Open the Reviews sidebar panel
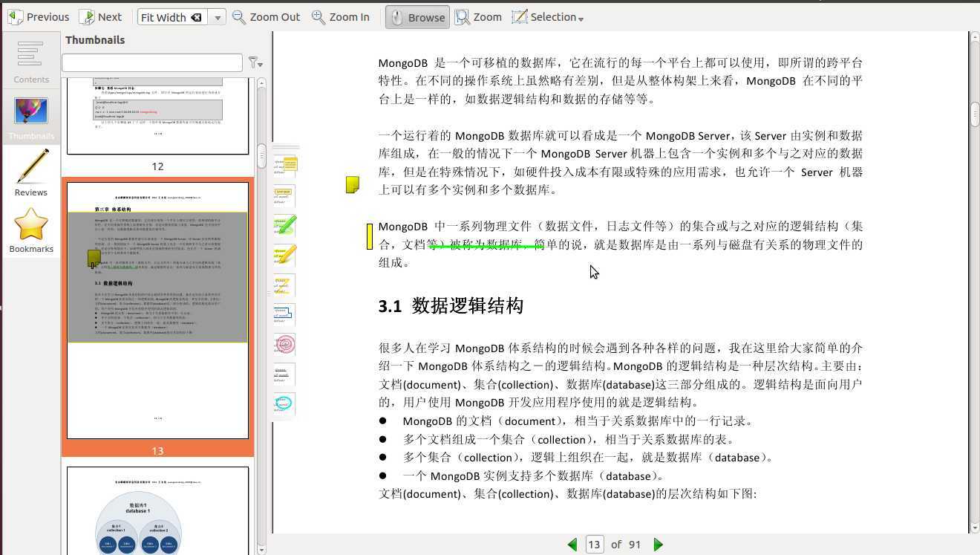Screen dimensions: 980x555 pyautogui.click(x=31, y=172)
